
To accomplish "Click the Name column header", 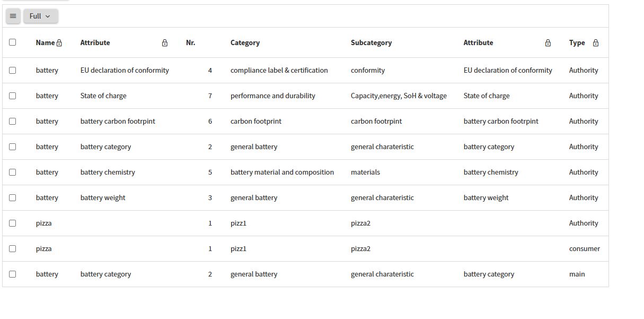I will tap(45, 43).
